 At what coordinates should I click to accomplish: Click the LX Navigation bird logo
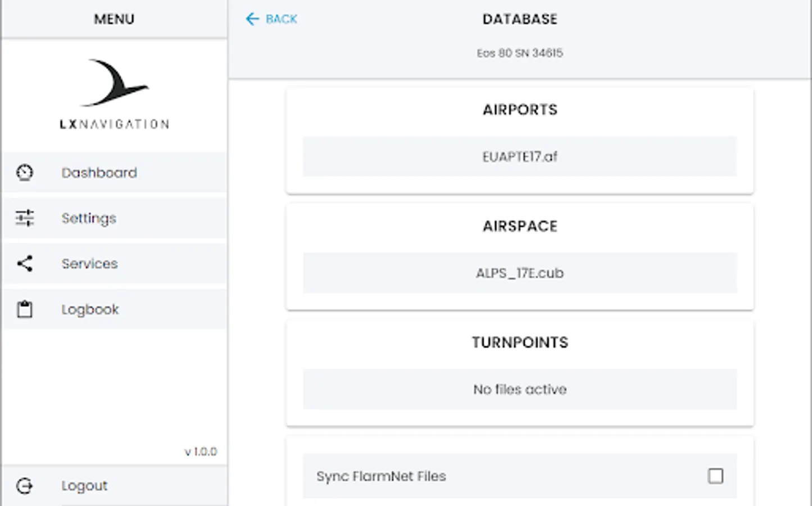(x=115, y=83)
